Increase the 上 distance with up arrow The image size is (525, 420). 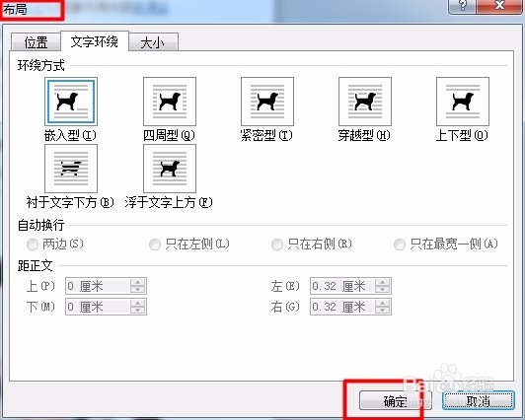click(137, 282)
